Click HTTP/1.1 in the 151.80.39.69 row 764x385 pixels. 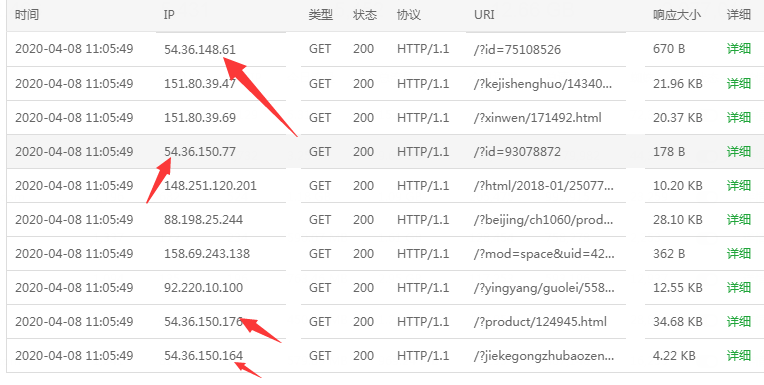[423, 117]
